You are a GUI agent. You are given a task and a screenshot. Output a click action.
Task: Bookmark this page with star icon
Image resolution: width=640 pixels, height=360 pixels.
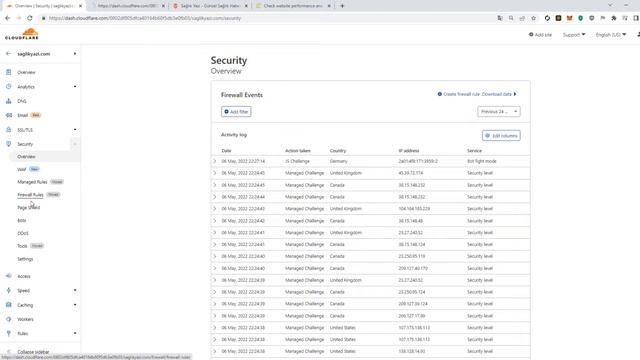533,18
